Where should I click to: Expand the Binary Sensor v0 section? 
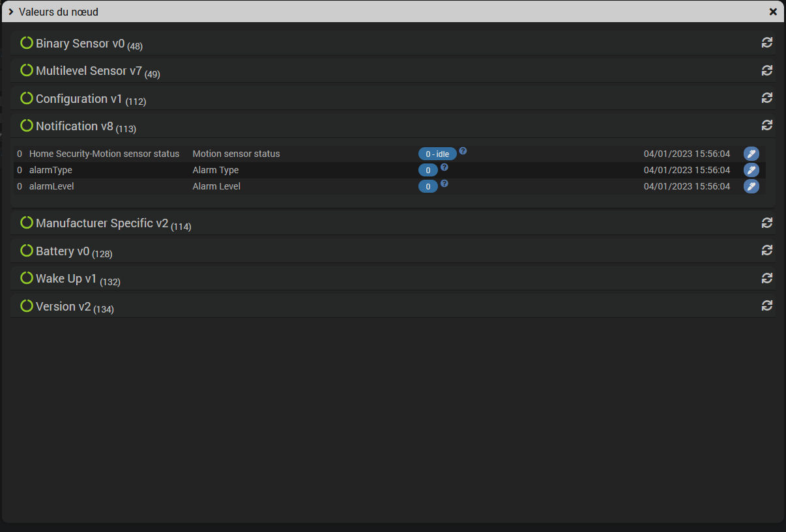point(81,44)
